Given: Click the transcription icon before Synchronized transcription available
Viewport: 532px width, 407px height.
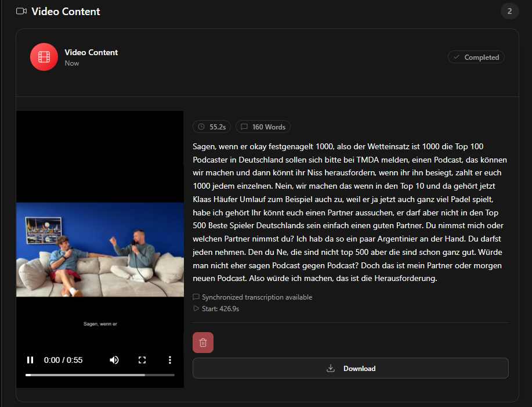Looking at the screenshot, I should point(196,297).
